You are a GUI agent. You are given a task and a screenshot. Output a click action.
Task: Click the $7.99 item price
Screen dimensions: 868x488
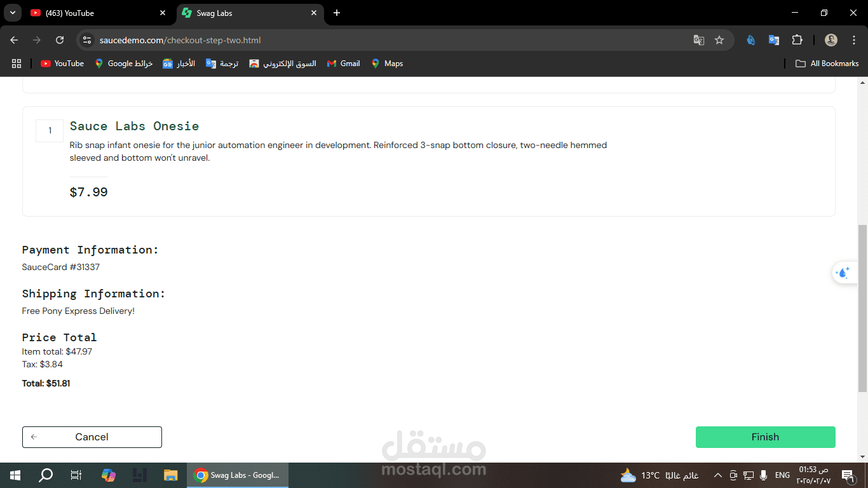click(x=89, y=192)
